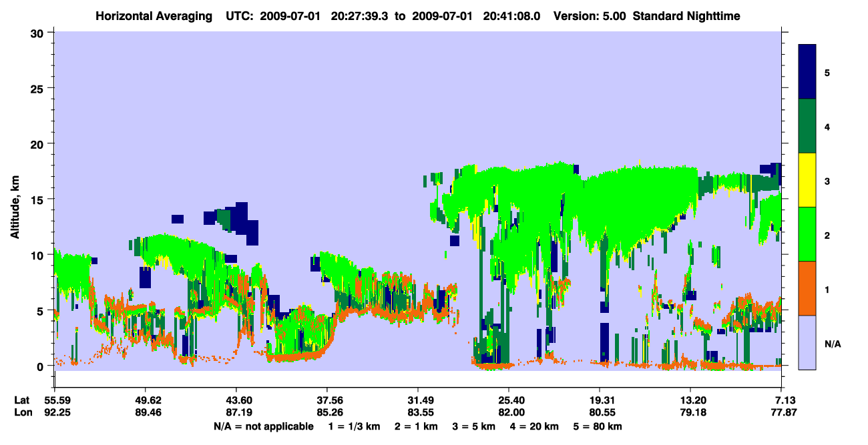The height and width of the screenshot is (445, 868).
Task: Click 'Standard Nighttime' text in title
Action: (x=686, y=16)
